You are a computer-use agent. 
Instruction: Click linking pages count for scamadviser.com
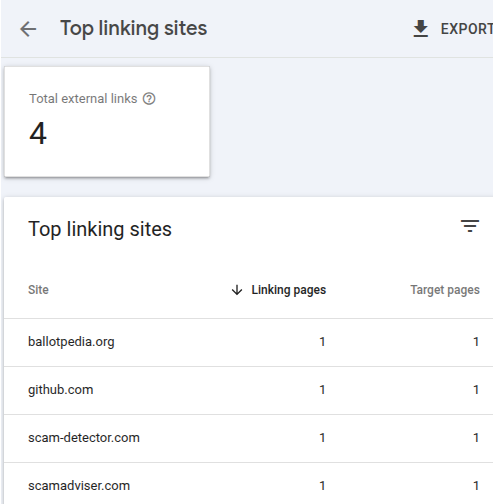pyautogui.click(x=322, y=486)
